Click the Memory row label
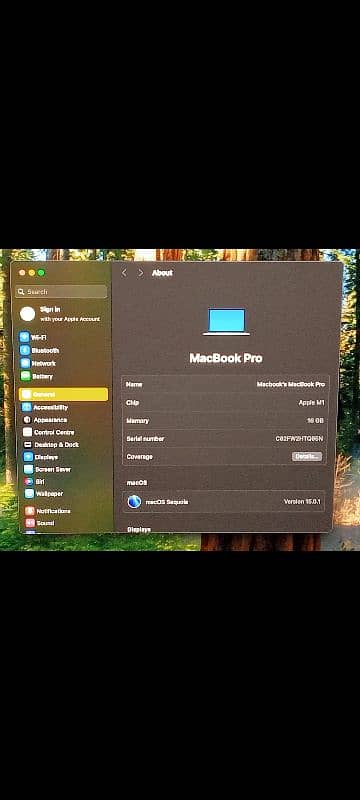Image resolution: width=360 pixels, height=800 pixels. point(137,421)
